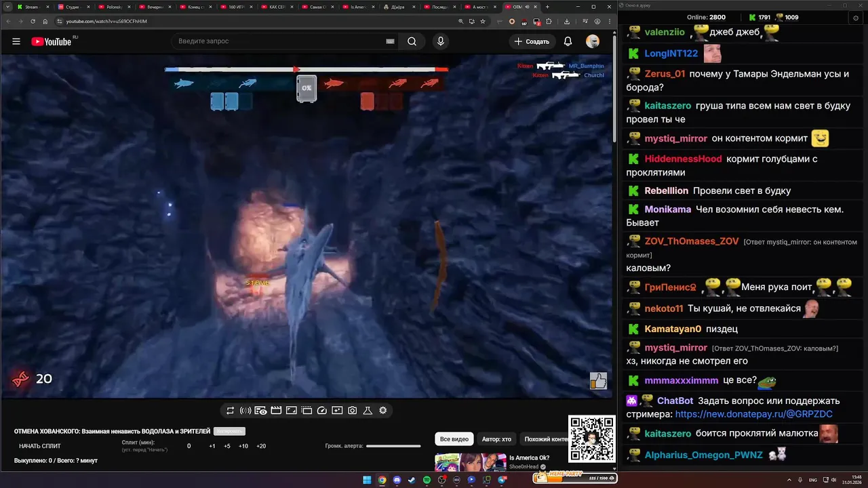Select the Все видео filter chip
The width and height of the screenshot is (868, 488).
tap(454, 439)
